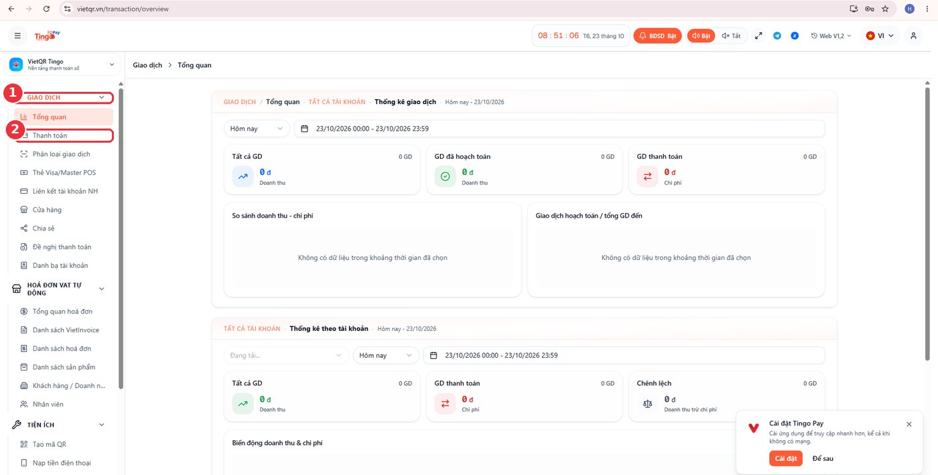Click the Thẻ Visa/Master POS card icon

[24, 173]
